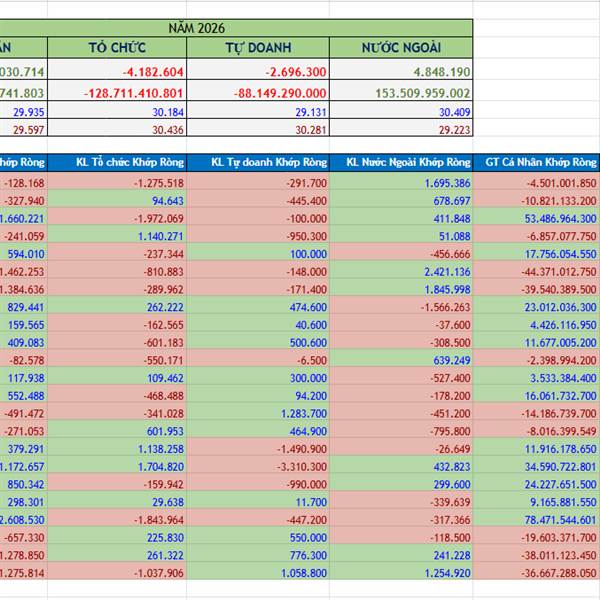Select cell -10.821.133.200
Viewport: 600px width, 600px height.
click(x=536, y=199)
